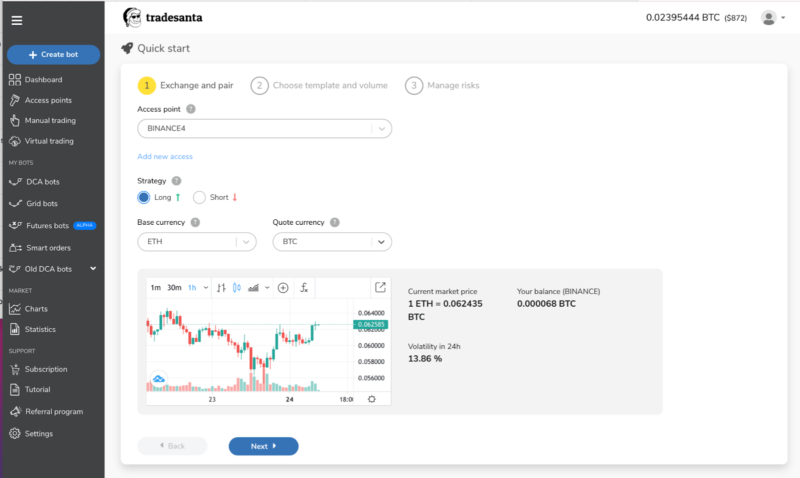Click the Referral program icon
The width and height of the screenshot is (800, 478).
[15, 411]
